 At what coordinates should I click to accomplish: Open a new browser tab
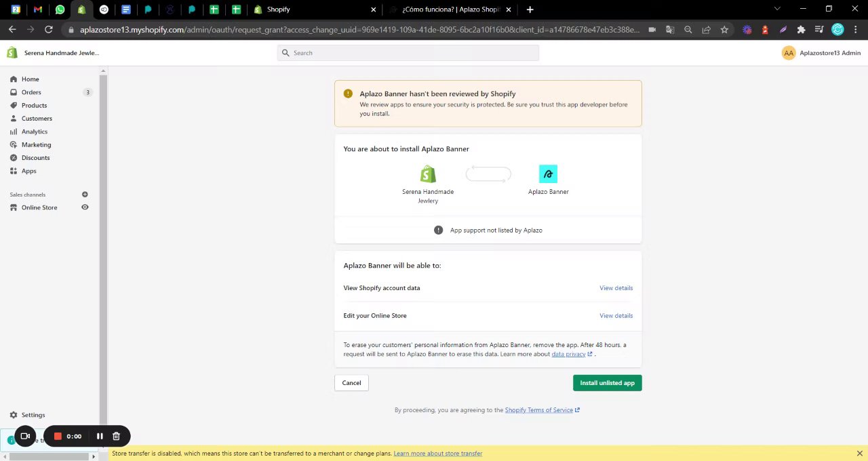pos(530,9)
